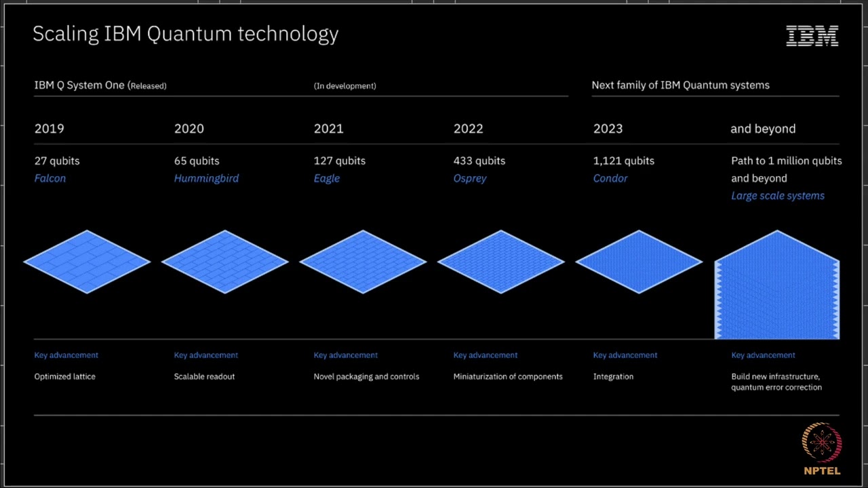Viewport: 868px width, 488px height.
Task: Click the 'Scaling IBM Quantum technology' title
Action: pos(186,34)
